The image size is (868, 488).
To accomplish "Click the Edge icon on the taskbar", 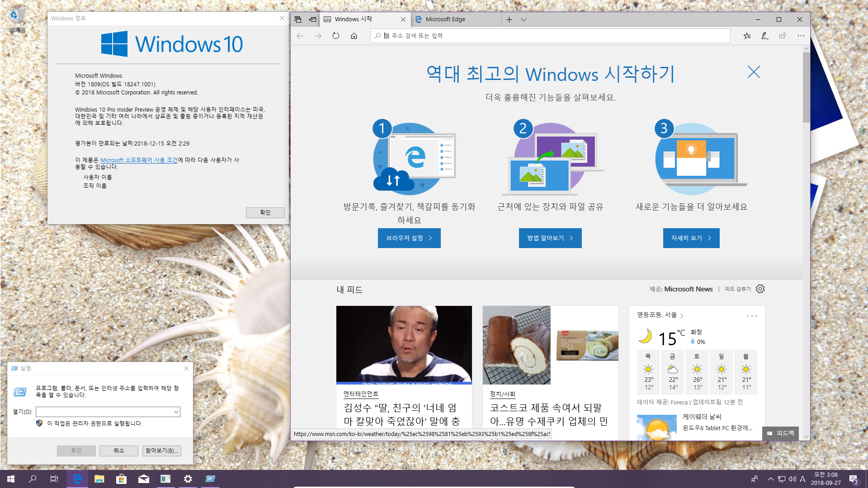I will coord(77,479).
